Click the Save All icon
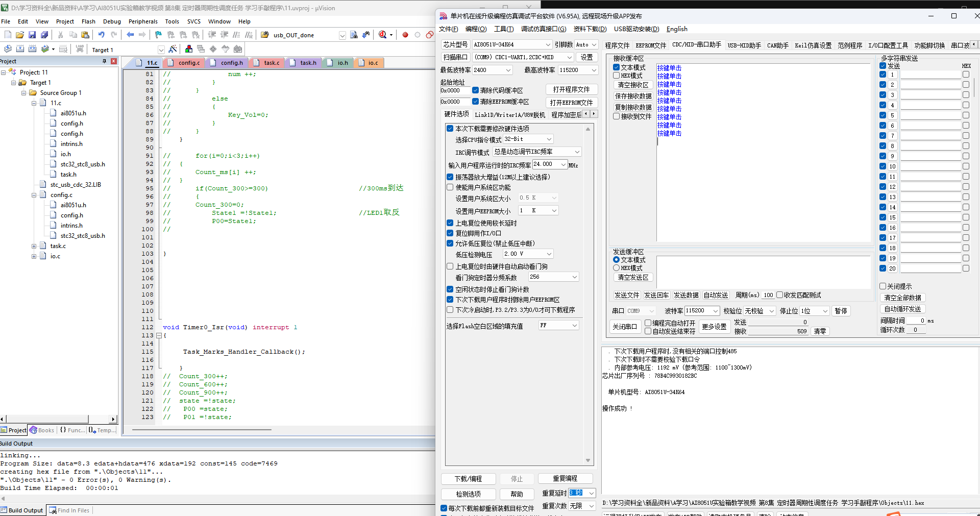The width and height of the screenshot is (980, 516). 44,35
